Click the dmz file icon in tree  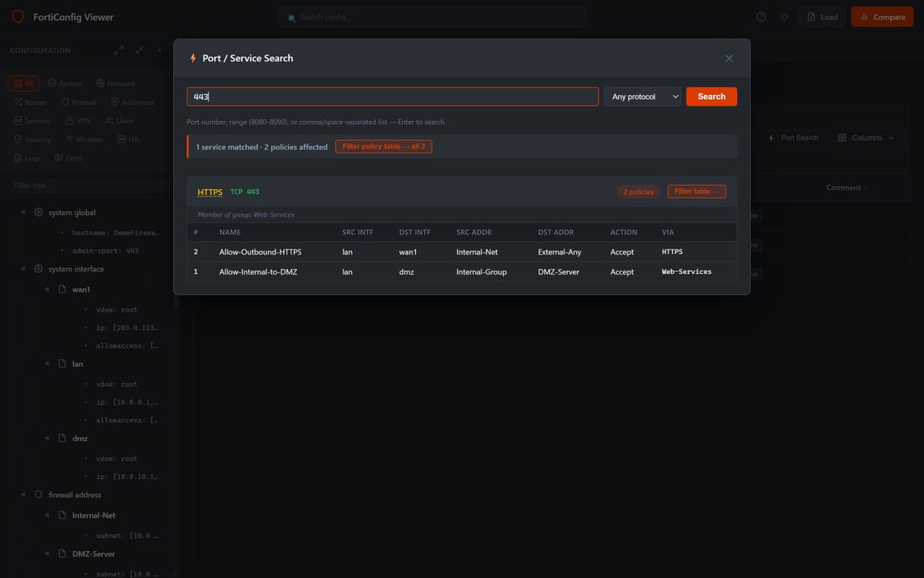tap(62, 439)
